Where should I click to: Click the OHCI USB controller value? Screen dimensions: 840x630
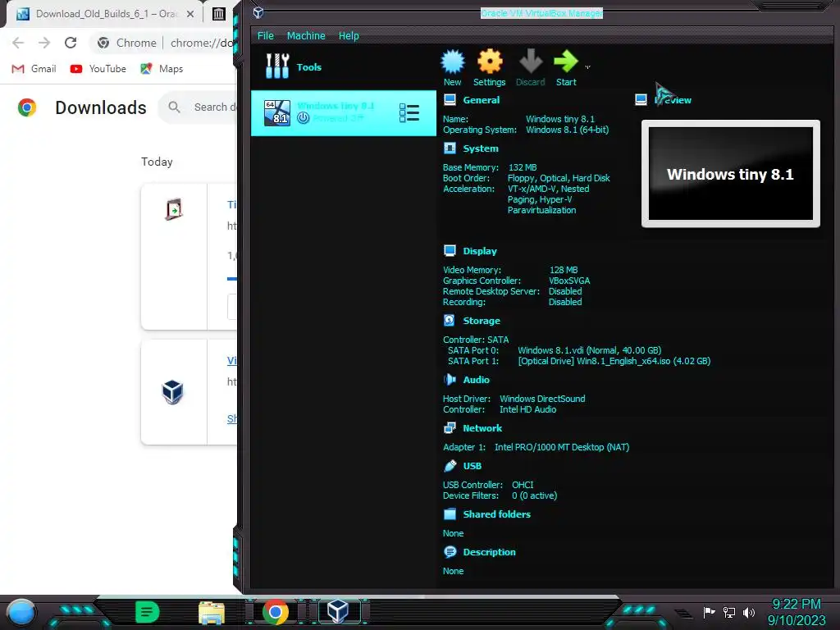(523, 485)
